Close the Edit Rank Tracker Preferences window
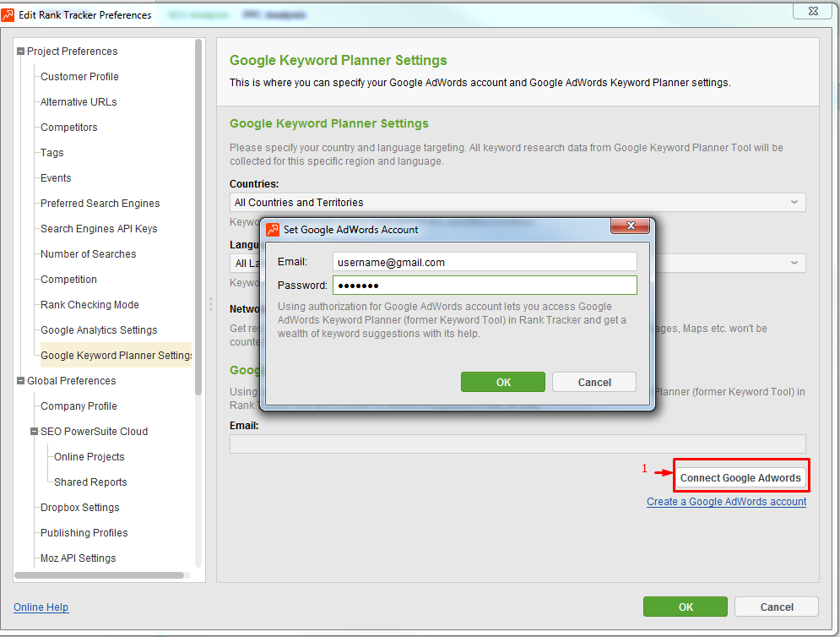The height and width of the screenshot is (637, 840). [x=813, y=11]
